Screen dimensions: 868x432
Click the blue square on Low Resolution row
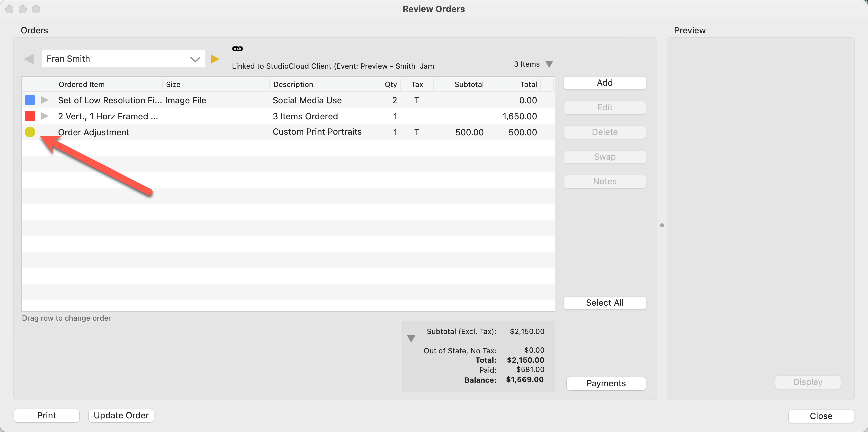[x=30, y=100]
